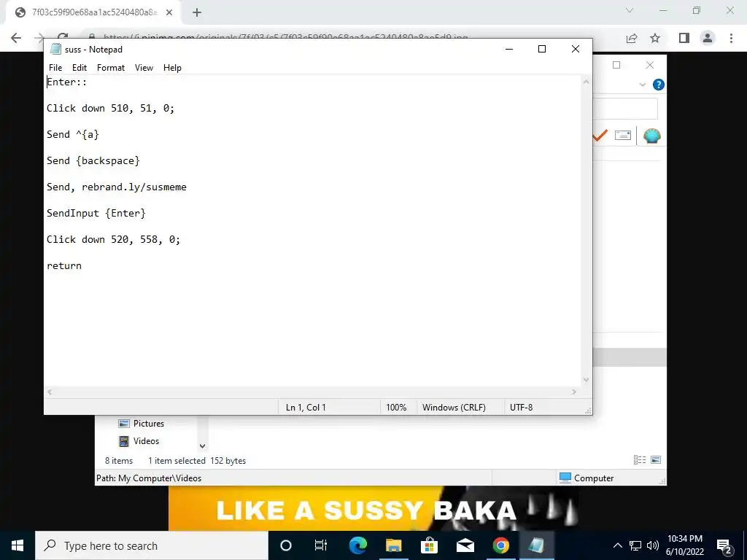The image size is (747, 560).
Task: Click Chrome share page icon
Action: click(632, 38)
